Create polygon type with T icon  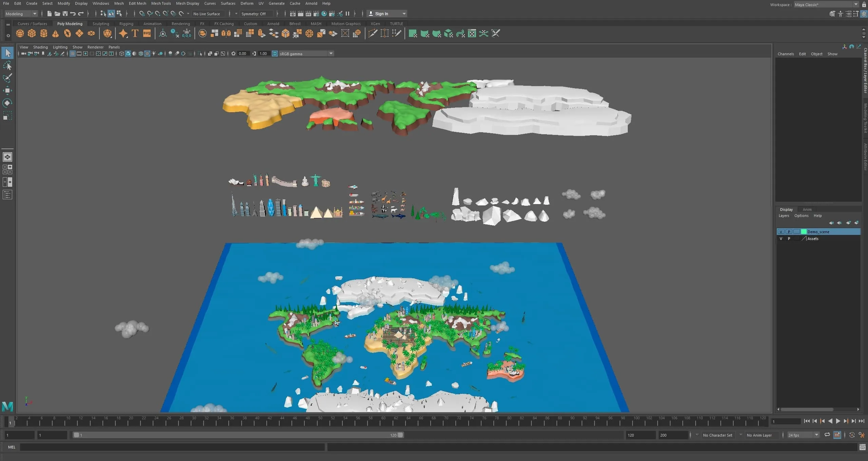tap(135, 34)
